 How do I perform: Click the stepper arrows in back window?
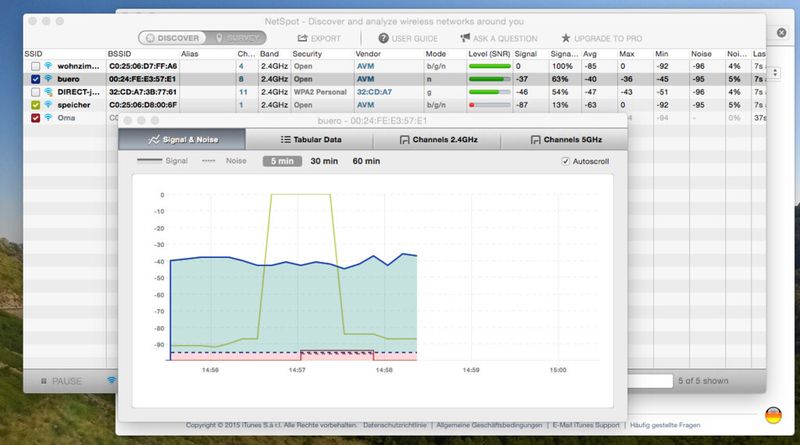point(775,73)
